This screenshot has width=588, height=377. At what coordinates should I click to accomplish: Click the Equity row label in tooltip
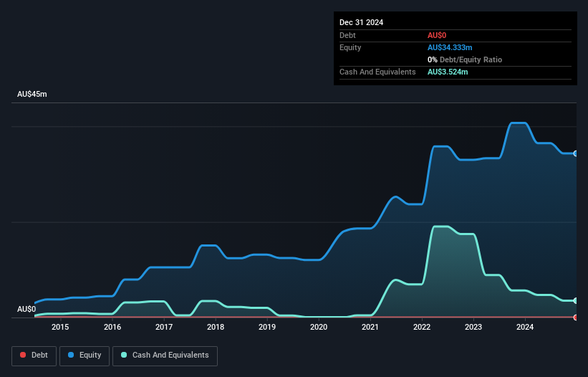point(350,47)
